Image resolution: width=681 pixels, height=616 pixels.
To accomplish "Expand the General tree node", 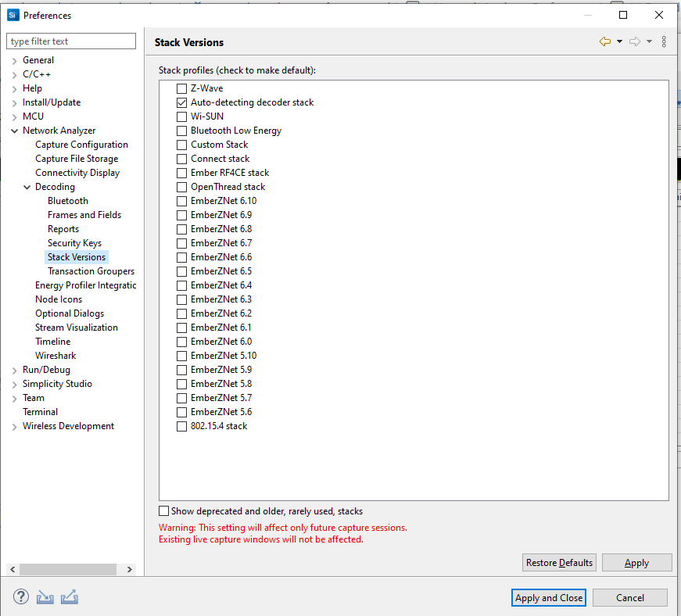I will click(14, 60).
